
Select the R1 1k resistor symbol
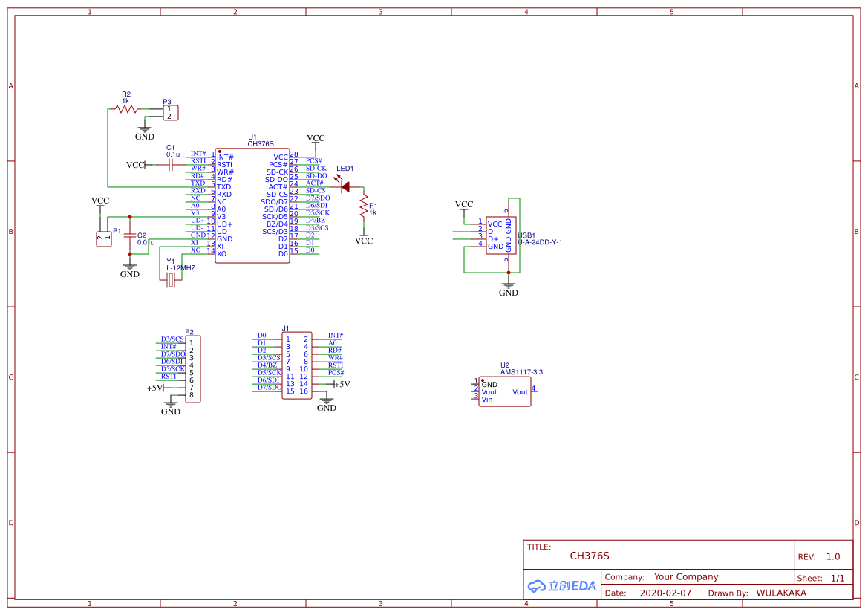tap(364, 205)
